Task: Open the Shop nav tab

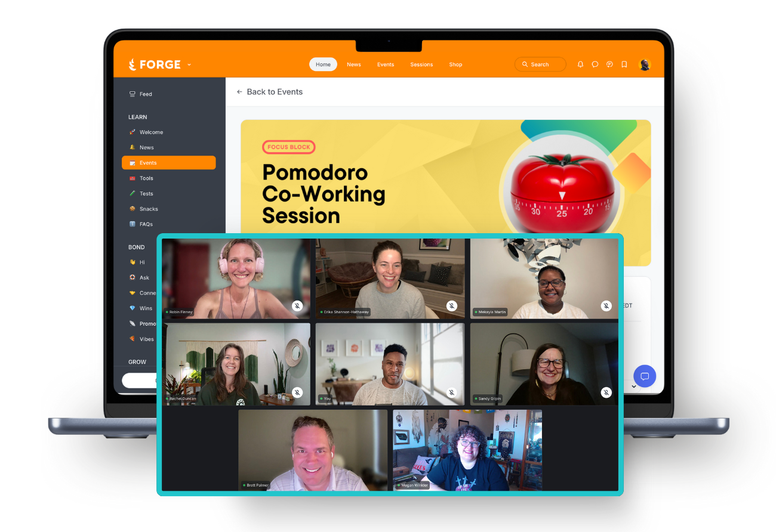Action: (x=455, y=64)
